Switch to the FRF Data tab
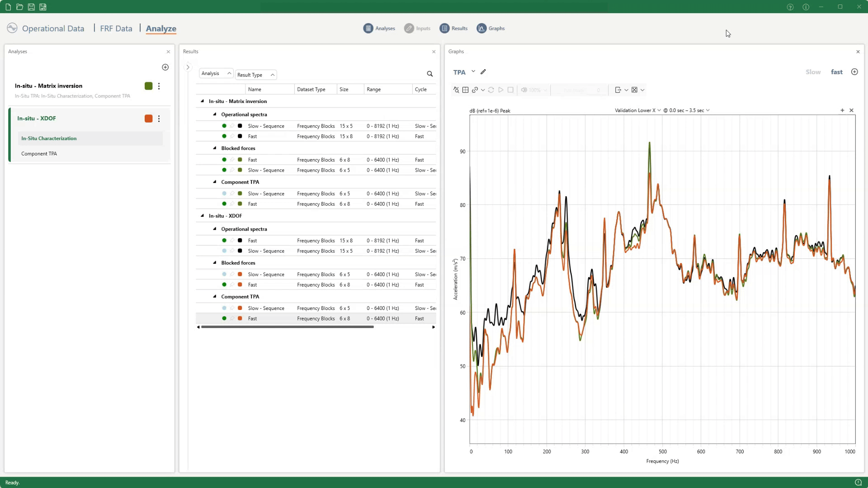 (116, 28)
